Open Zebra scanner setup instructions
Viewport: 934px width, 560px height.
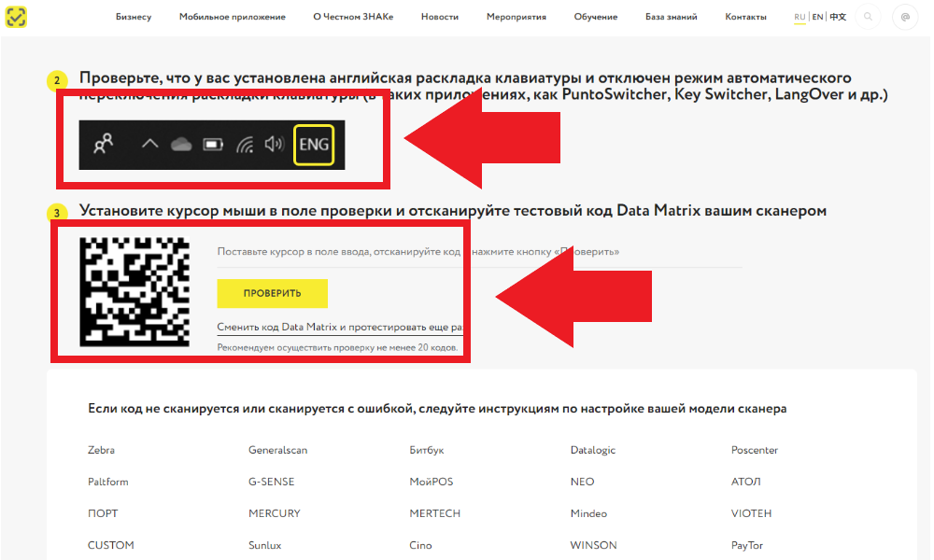(101, 450)
